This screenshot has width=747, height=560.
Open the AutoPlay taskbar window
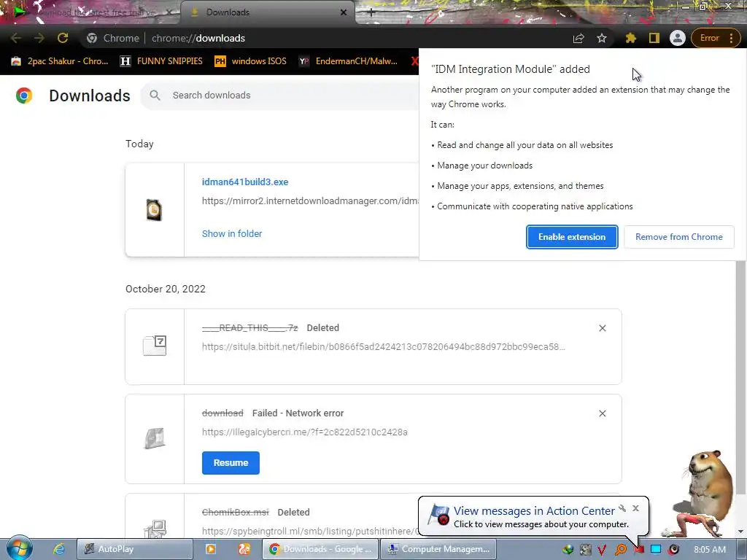135,549
